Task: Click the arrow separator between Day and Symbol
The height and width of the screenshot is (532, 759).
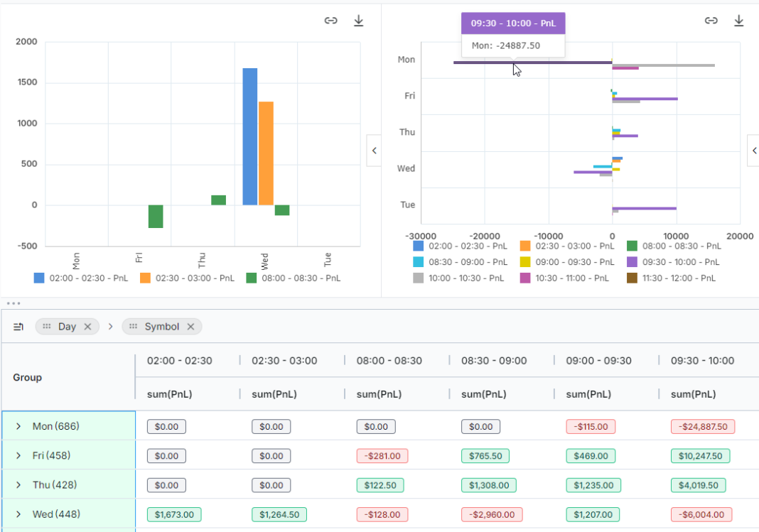Action: coord(112,326)
